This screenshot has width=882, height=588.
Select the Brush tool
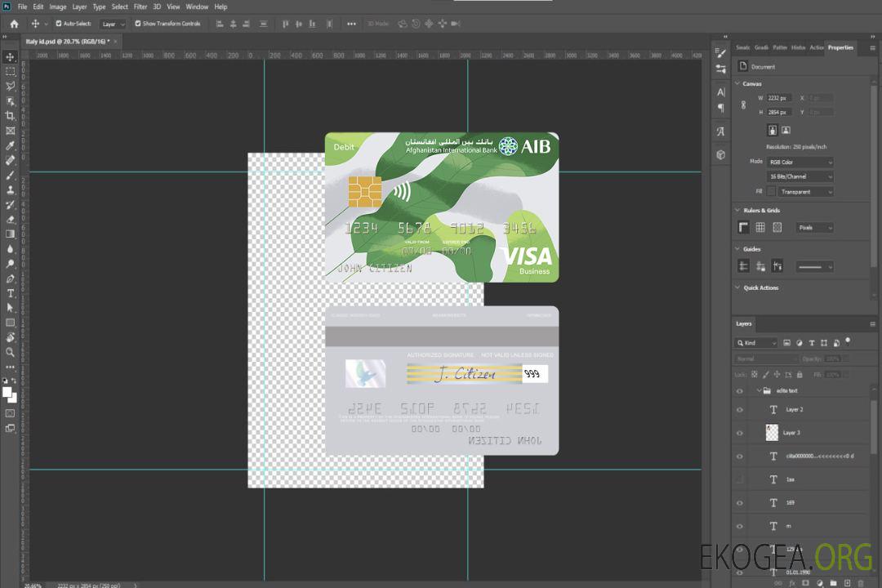click(11, 175)
